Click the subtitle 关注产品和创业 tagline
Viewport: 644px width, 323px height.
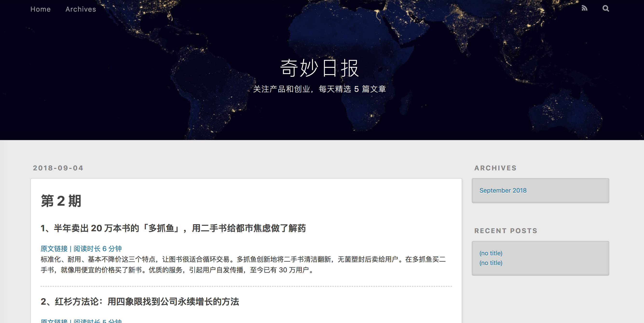(x=320, y=89)
